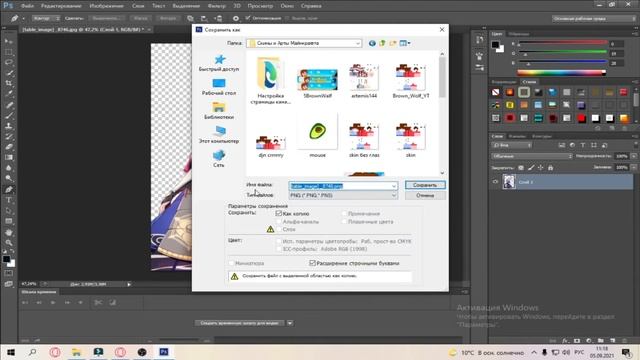Select the Clone Stamp tool
This screenshot has width=640, height=360.
pyautogui.click(x=9, y=126)
